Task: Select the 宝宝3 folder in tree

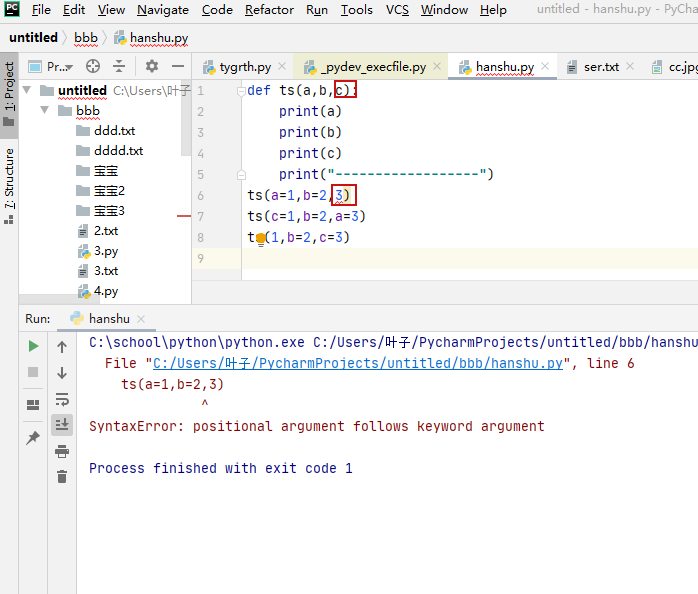Action: coord(101,211)
